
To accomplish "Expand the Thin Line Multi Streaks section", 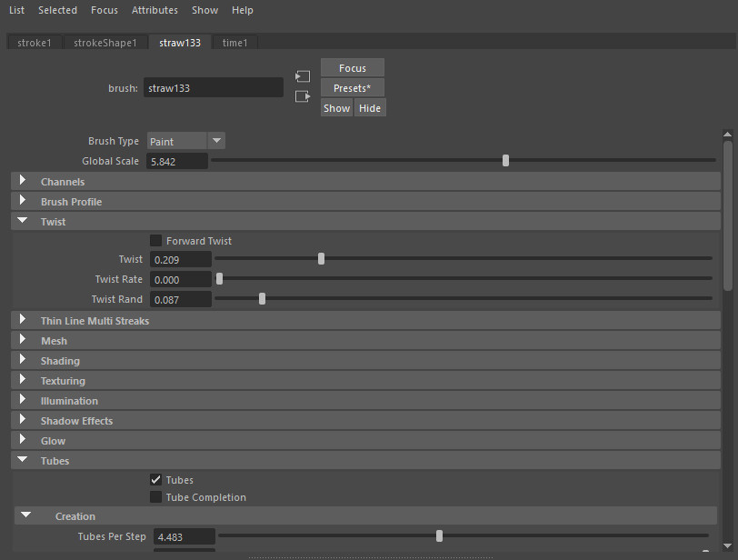I will [x=365, y=321].
